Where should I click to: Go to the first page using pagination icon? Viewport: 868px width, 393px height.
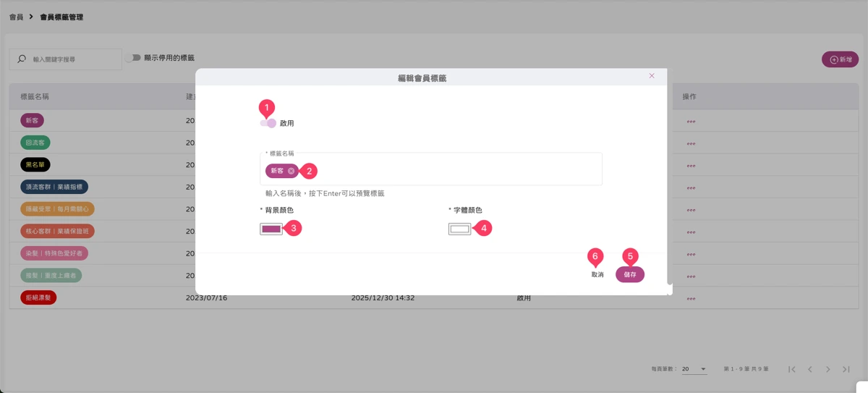point(792,369)
